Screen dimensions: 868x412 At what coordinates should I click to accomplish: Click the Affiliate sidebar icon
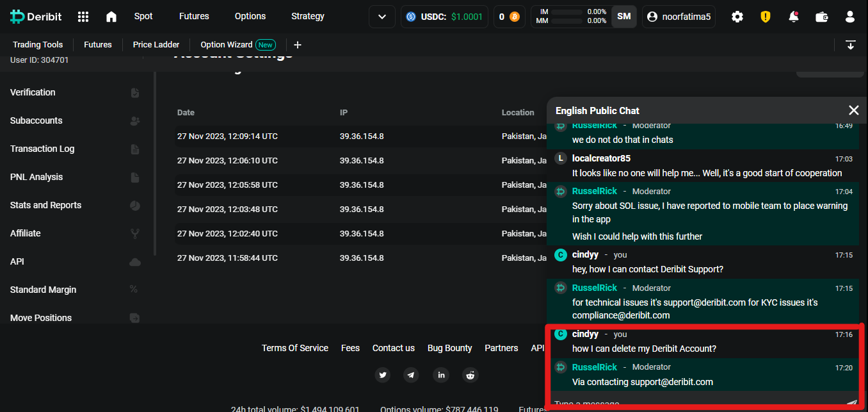click(x=135, y=234)
